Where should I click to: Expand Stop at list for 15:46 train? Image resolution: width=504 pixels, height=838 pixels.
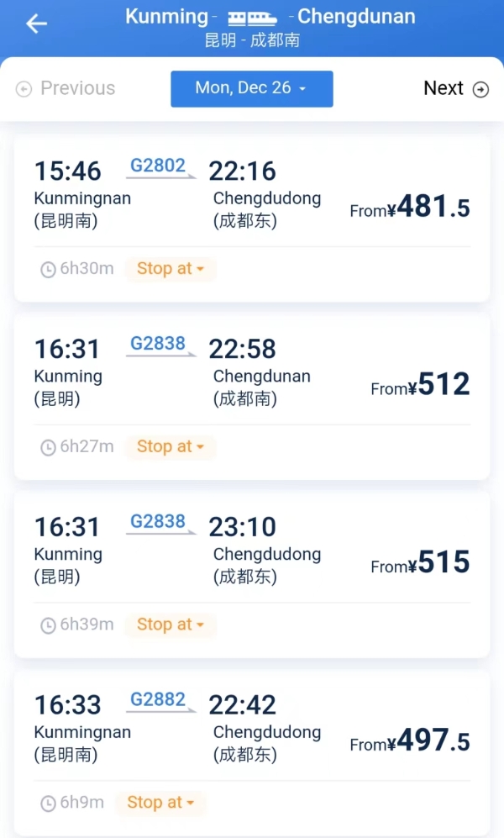click(171, 269)
